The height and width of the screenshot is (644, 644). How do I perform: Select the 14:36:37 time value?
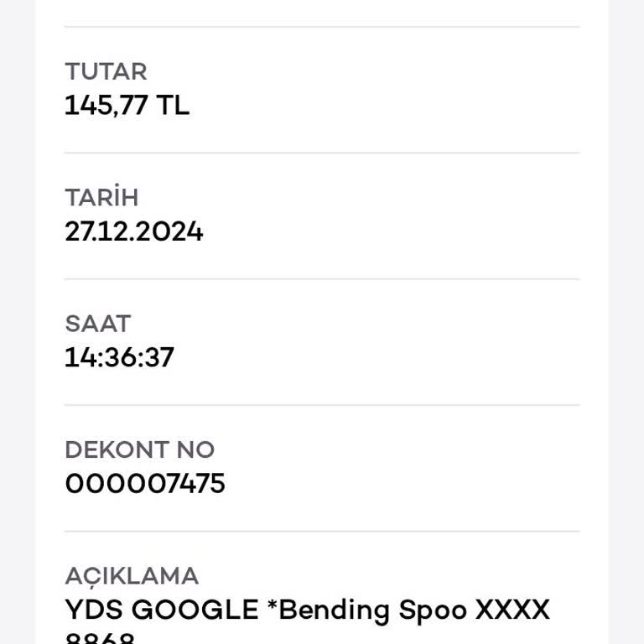(x=119, y=358)
